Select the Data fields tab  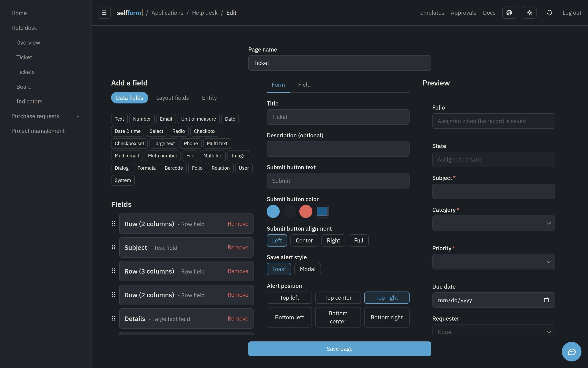pos(129,98)
